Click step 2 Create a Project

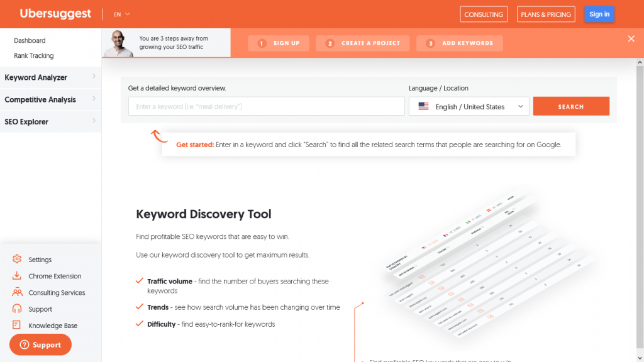click(363, 43)
